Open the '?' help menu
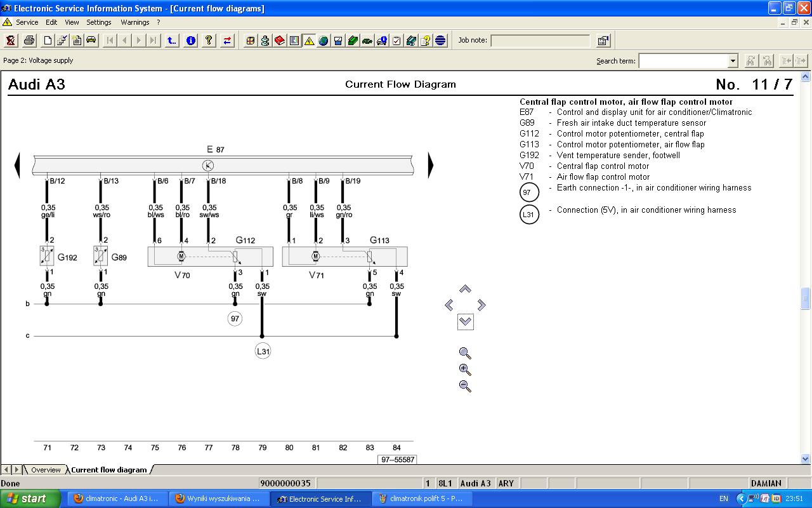 click(x=159, y=22)
